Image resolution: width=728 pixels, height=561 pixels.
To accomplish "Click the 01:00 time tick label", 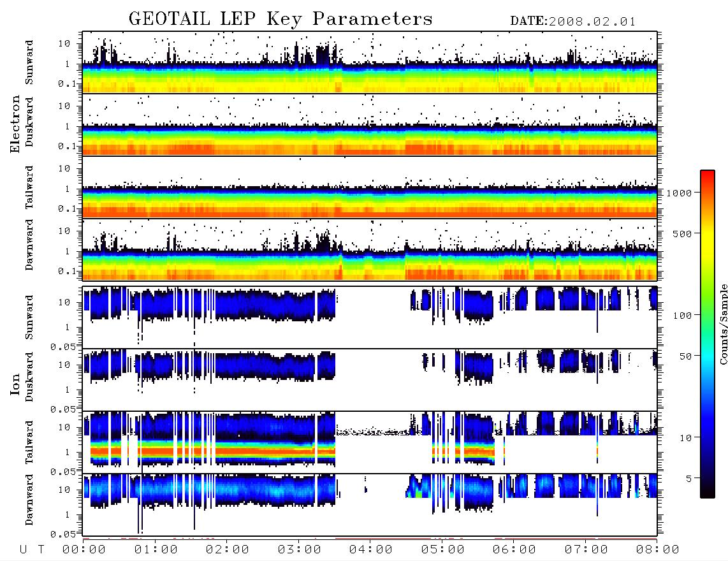I will pyautogui.click(x=156, y=550).
